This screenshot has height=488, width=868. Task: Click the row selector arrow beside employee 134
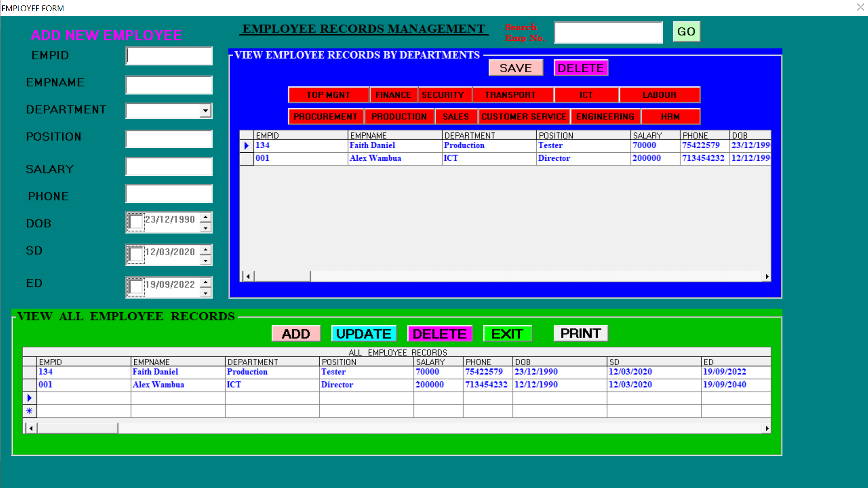pyautogui.click(x=246, y=145)
